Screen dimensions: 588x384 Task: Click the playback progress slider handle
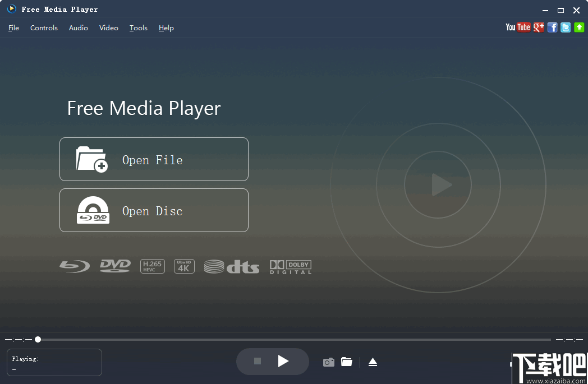tap(38, 339)
